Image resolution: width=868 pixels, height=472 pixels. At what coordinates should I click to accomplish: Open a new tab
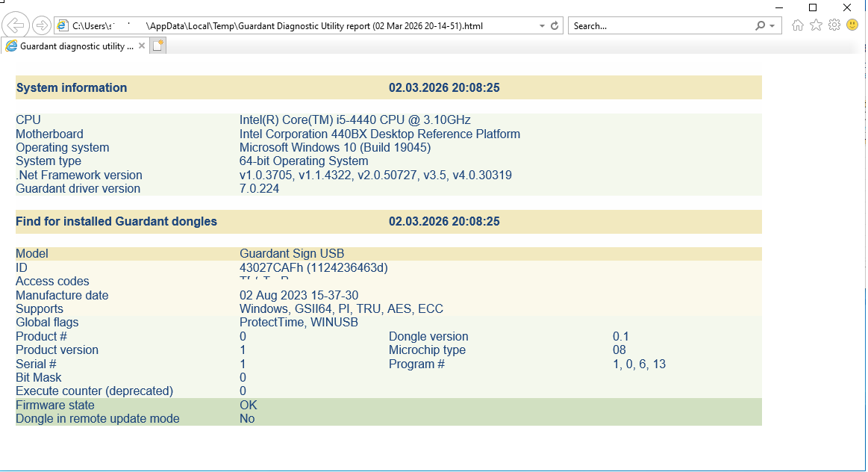click(157, 46)
